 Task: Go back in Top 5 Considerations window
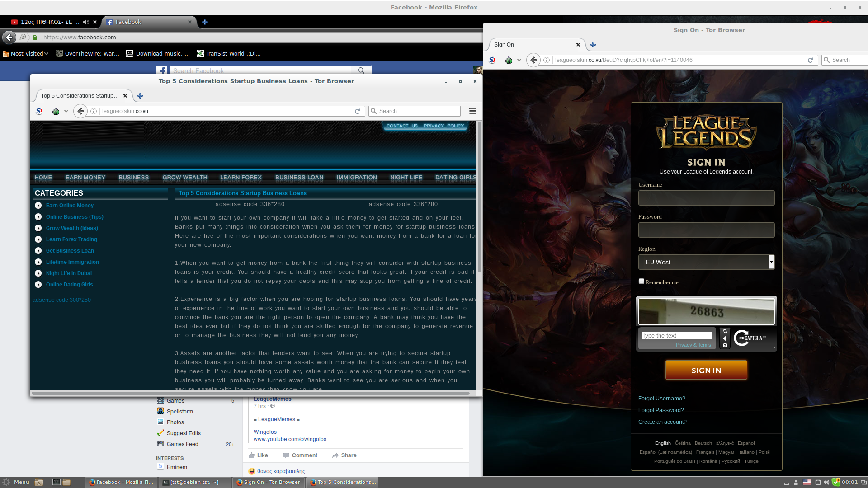(80, 111)
